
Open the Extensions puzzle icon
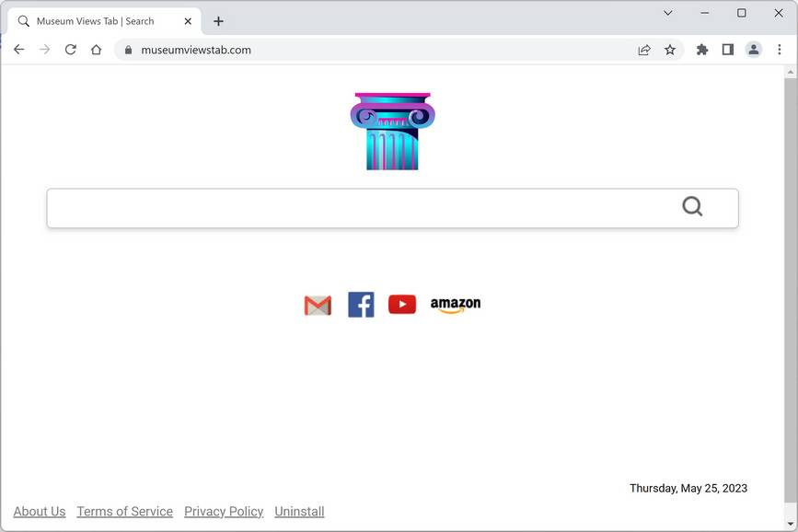[702, 50]
